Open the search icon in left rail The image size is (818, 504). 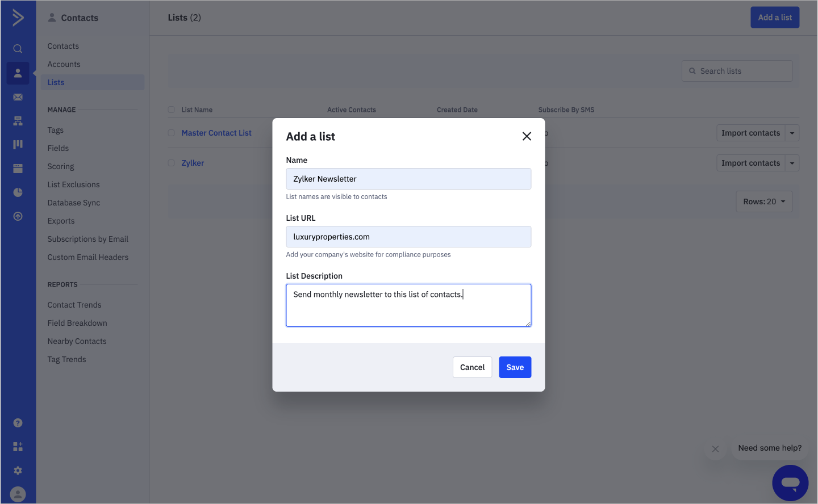coord(18,49)
